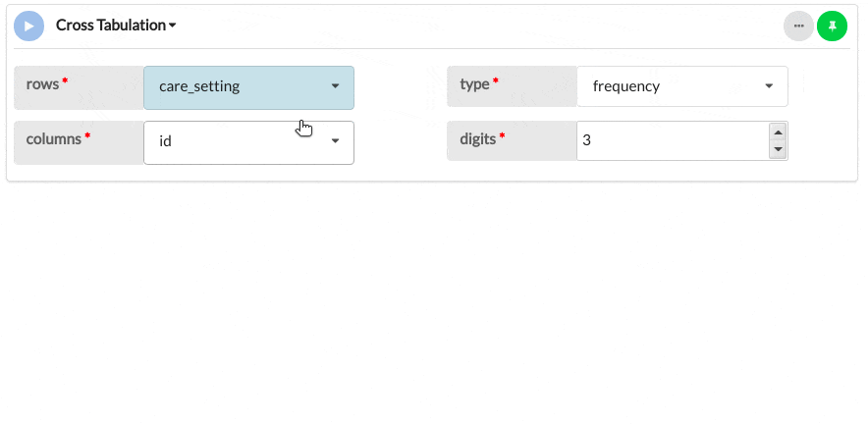
Task: Open the ellipsis more options menu
Action: coord(798,26)
